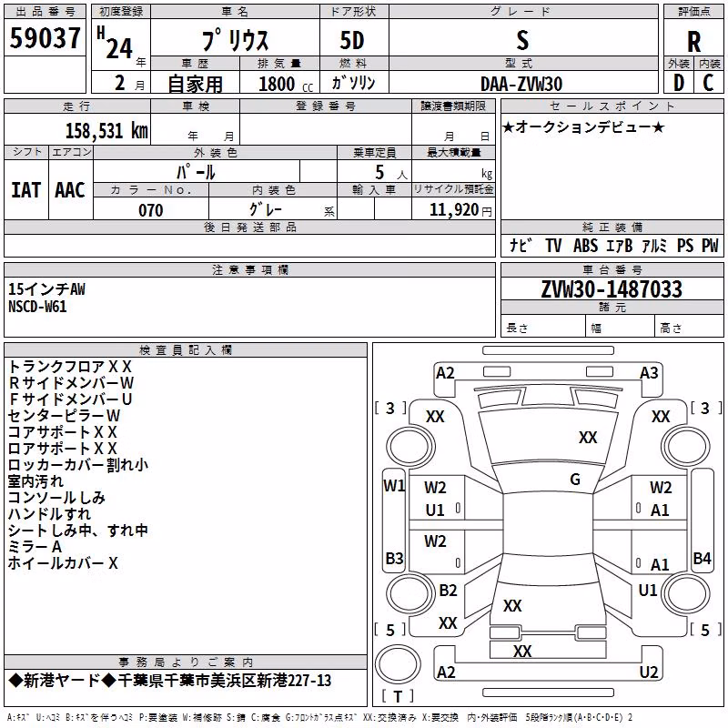
Task: Click the 車台番号 section header
Action: click(x=612, y=269)
